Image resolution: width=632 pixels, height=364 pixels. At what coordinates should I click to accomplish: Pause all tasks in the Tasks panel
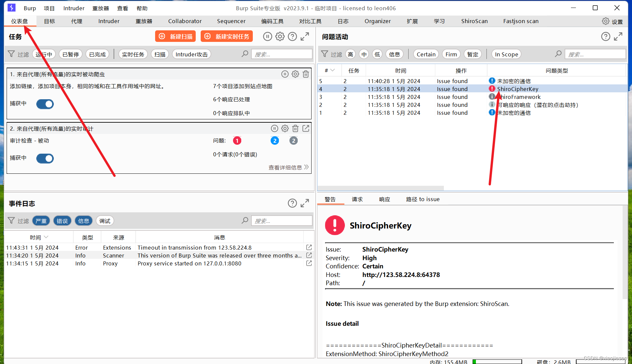[268, 37]
